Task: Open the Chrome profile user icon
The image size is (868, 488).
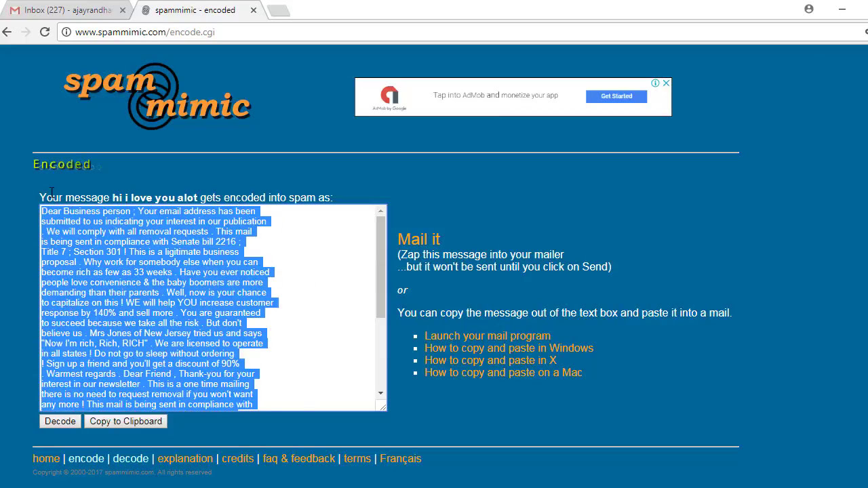Action: (x=808, y=9)
